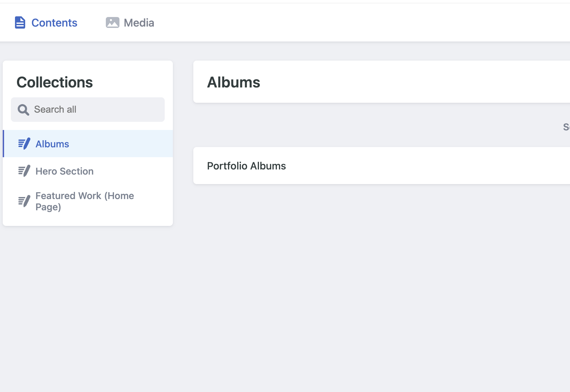Click the Contents document icon
This screenshot has width=570, height=392.
click(20, 23)
